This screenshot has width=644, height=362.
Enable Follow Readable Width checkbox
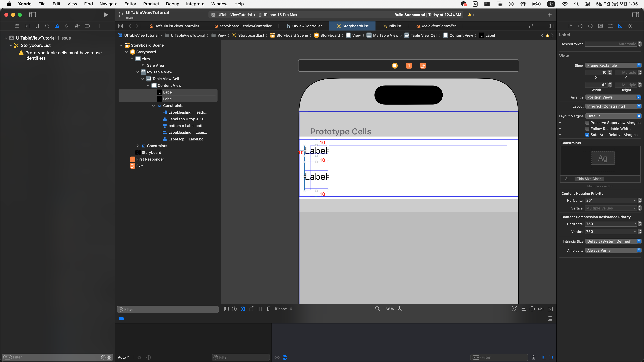(x=587, y=129)
